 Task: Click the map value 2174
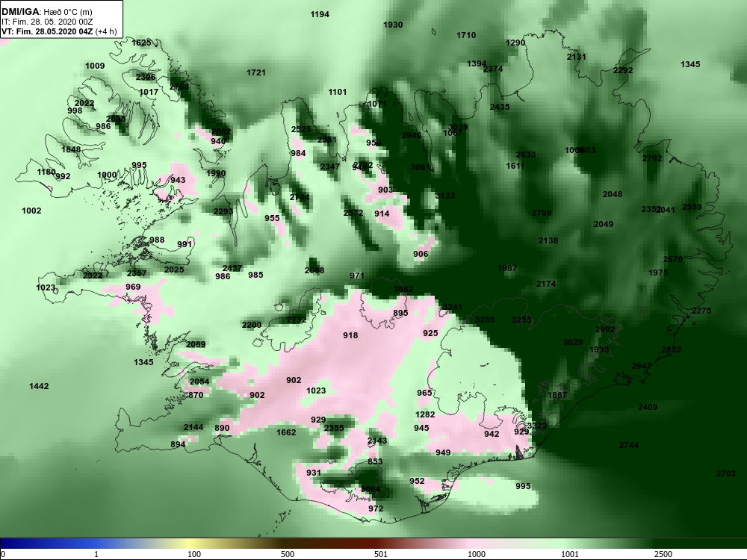(x=546, y=284)
